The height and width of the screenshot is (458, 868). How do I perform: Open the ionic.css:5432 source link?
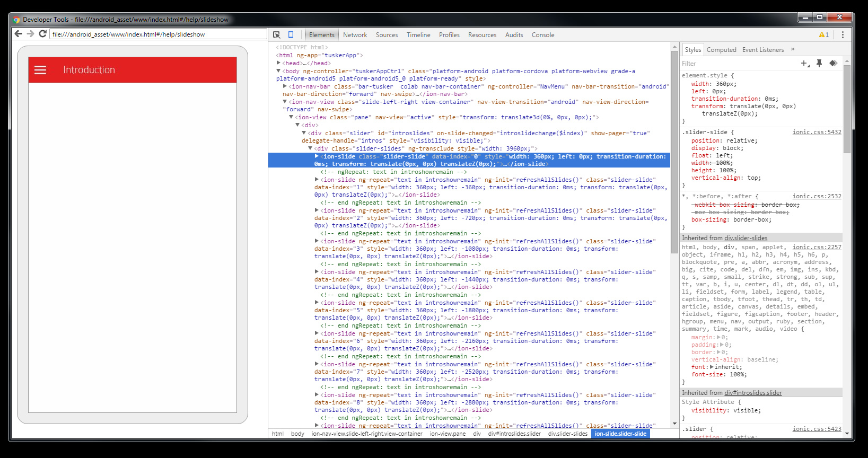817,132
